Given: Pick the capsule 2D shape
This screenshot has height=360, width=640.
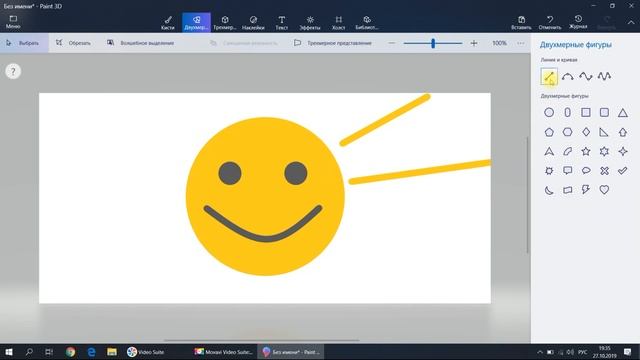Looking at the screenshot, I should (567, 112).
